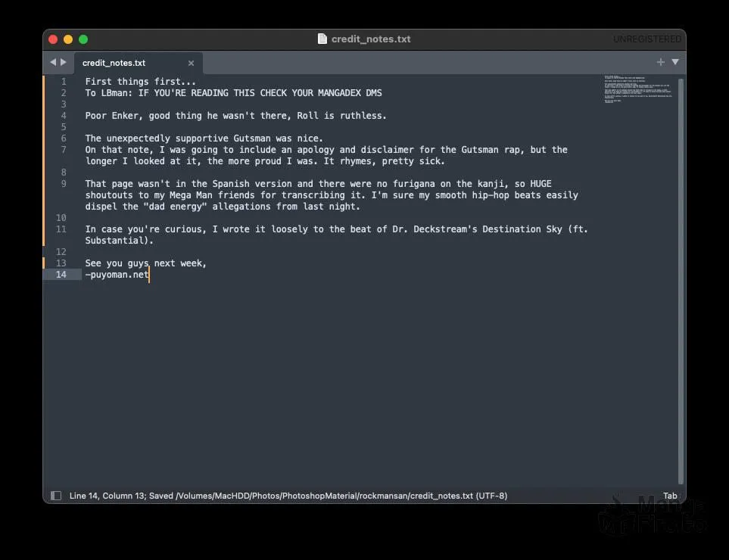Click the red close window button

(x=53, y=39)
